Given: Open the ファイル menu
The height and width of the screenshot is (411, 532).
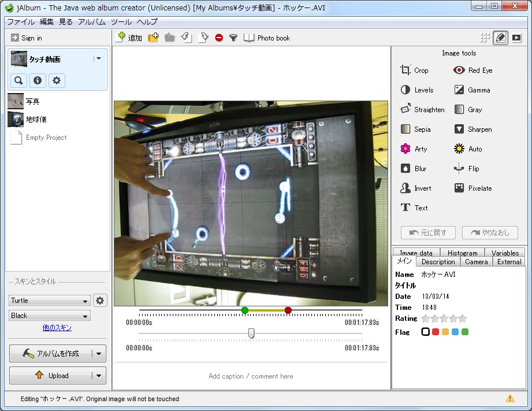Looking at the screenshot, I should coord(21,22).
